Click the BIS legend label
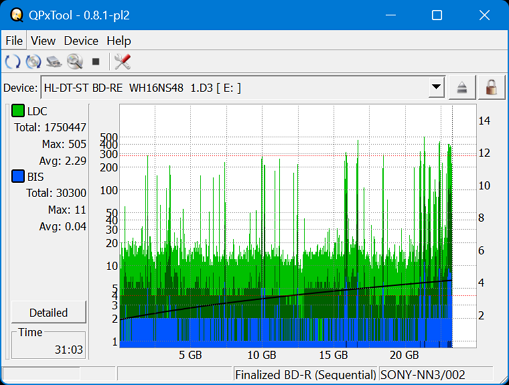The width and height of the screenshot is (509, 385). point(35,177)
